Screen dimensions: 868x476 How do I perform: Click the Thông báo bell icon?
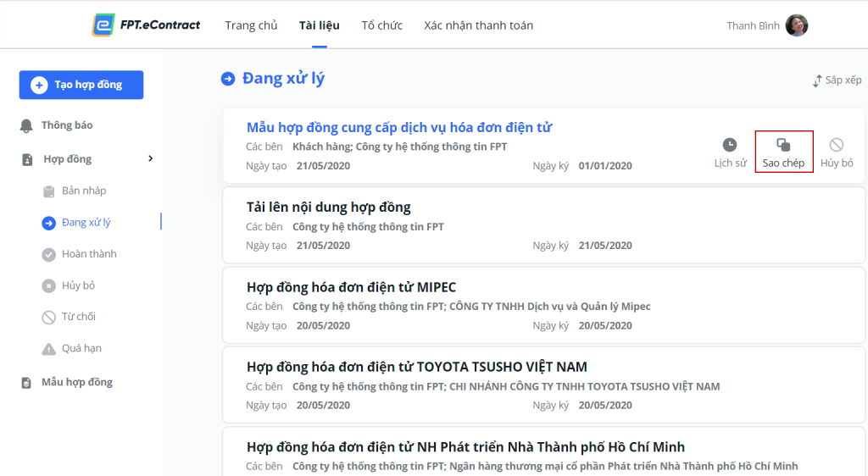click(x=26, y=126)
